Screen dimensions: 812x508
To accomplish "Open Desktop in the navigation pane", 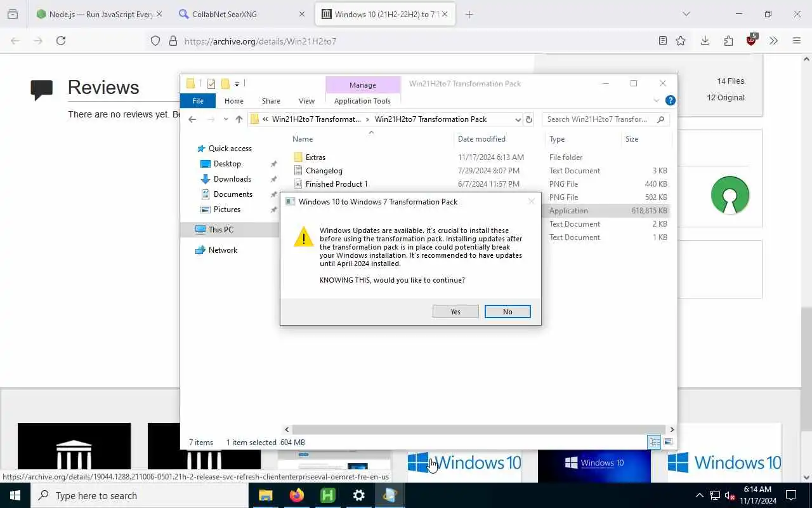I will coord(227,164).
